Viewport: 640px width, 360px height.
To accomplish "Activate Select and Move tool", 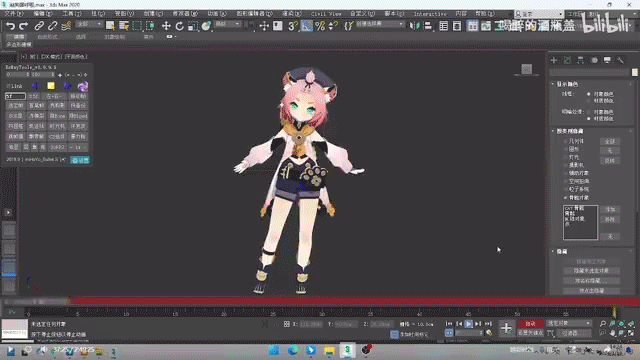I will [166, 26].
